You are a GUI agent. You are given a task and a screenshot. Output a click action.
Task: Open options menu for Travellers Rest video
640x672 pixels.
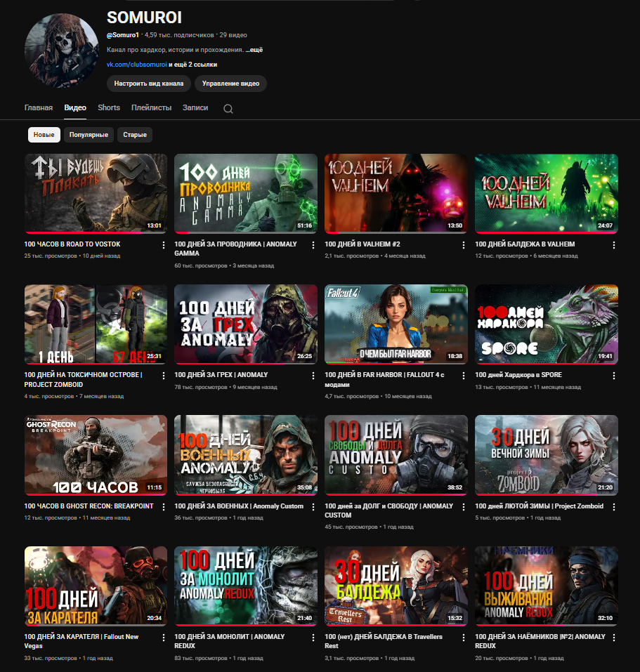[x=464, y=638]
